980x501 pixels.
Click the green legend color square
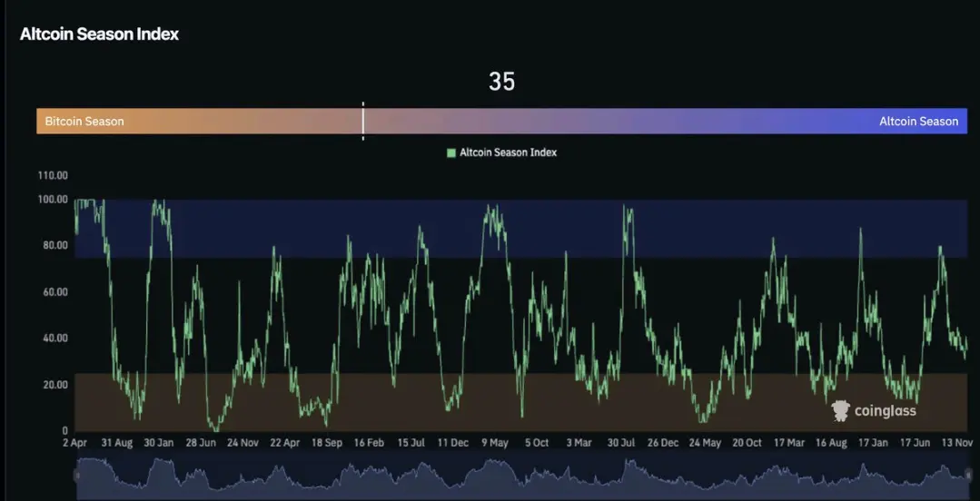click(x=451, y=152)
